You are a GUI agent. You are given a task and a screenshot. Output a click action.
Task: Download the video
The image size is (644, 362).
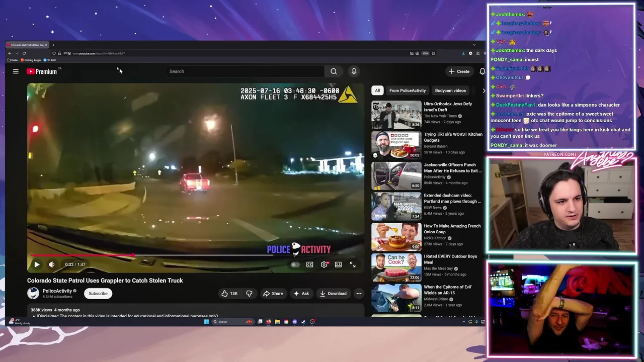tap(333, 294)
